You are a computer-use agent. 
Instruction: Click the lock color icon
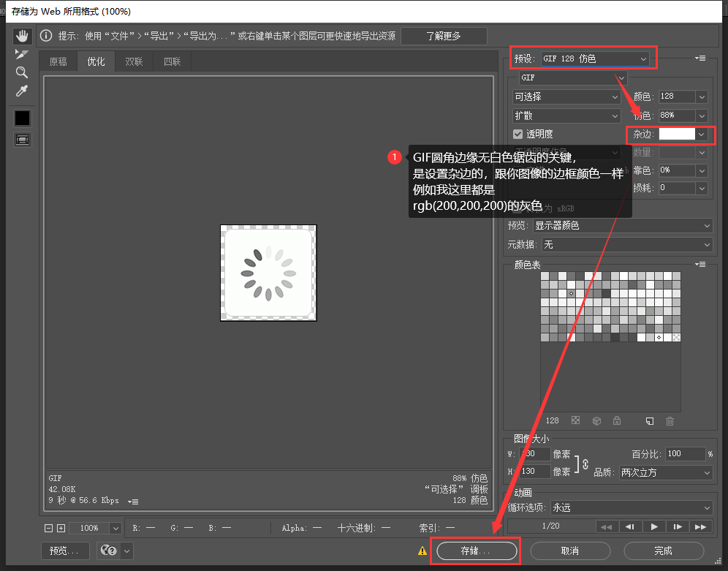coord(617,421)
